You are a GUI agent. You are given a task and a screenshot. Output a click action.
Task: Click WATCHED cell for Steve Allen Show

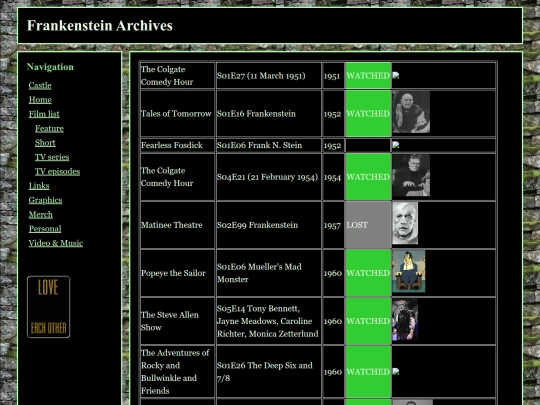click(x=368, y=321)
